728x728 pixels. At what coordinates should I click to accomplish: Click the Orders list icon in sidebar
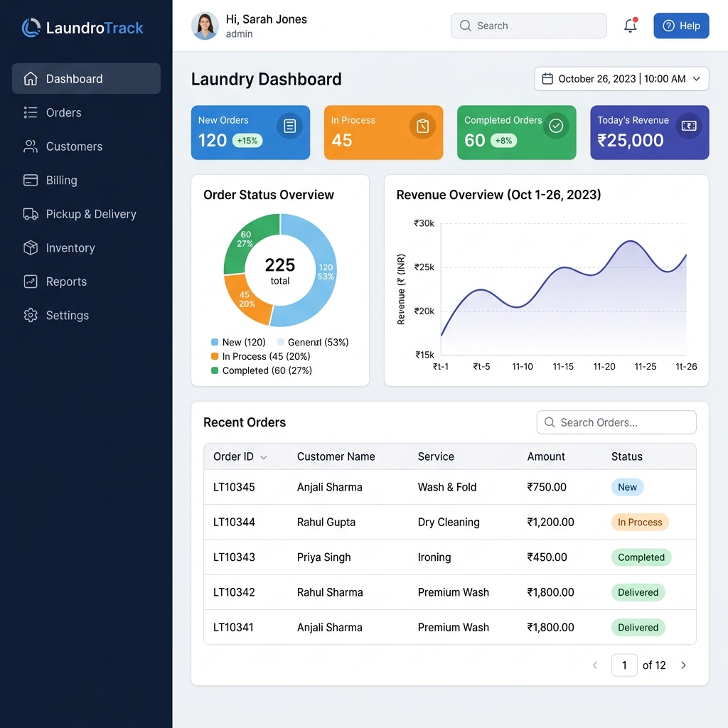pos(31,112)
